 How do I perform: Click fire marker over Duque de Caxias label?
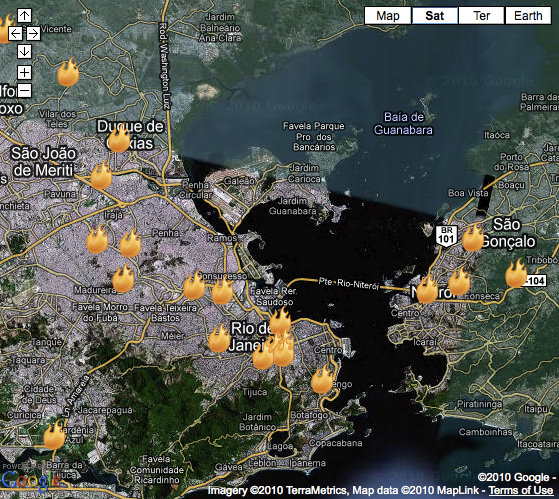(x=119, y=140)
